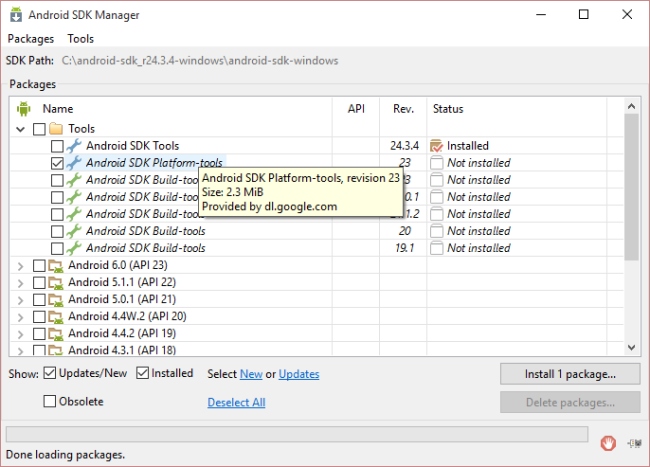Click the Not installed status icon for Platform-tools
This screenshot has height=467, width=650.
click(437, 163)
